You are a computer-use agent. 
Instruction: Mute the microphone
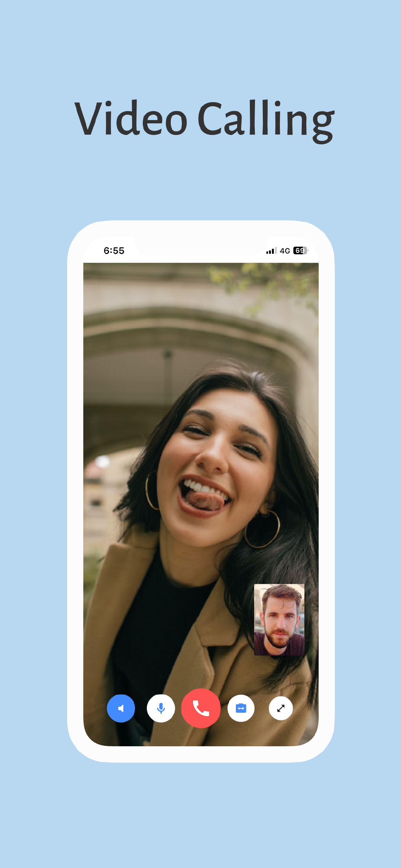tap(161, 708)
